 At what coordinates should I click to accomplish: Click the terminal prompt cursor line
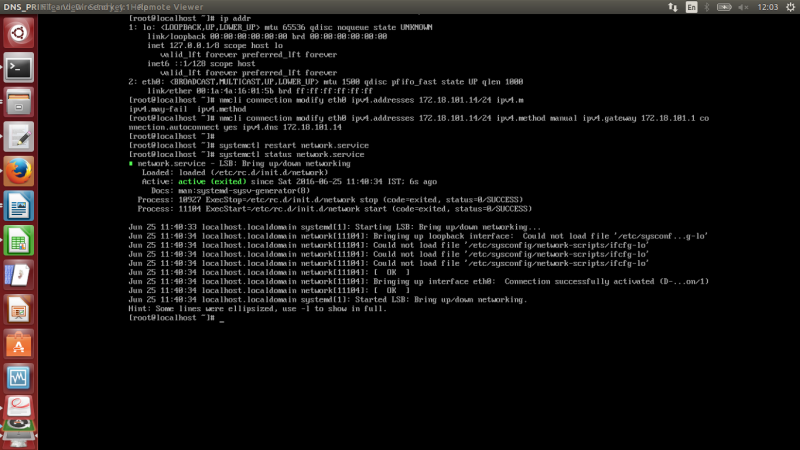point(177,318)
